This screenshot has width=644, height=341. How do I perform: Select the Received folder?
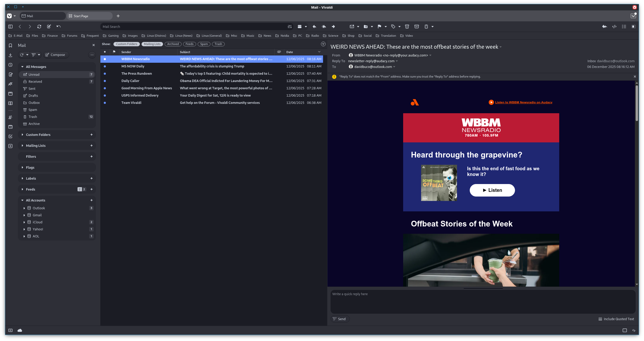35,81
